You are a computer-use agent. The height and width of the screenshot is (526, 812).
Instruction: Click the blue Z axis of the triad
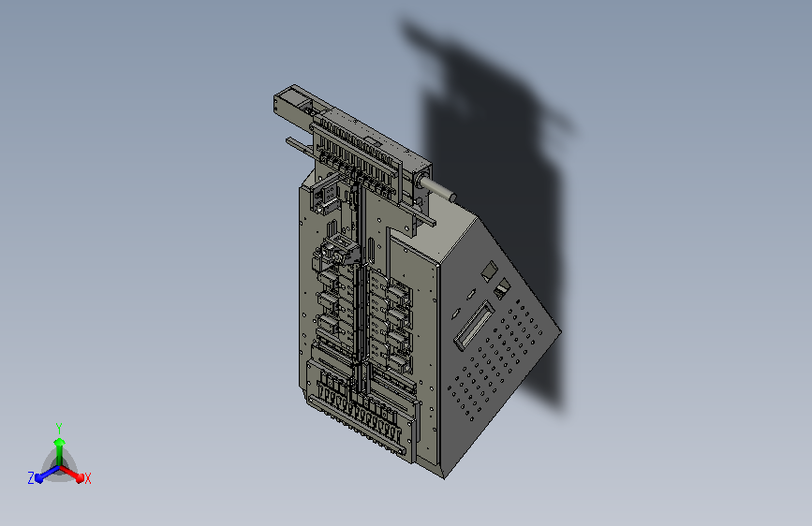coord(47,475)
